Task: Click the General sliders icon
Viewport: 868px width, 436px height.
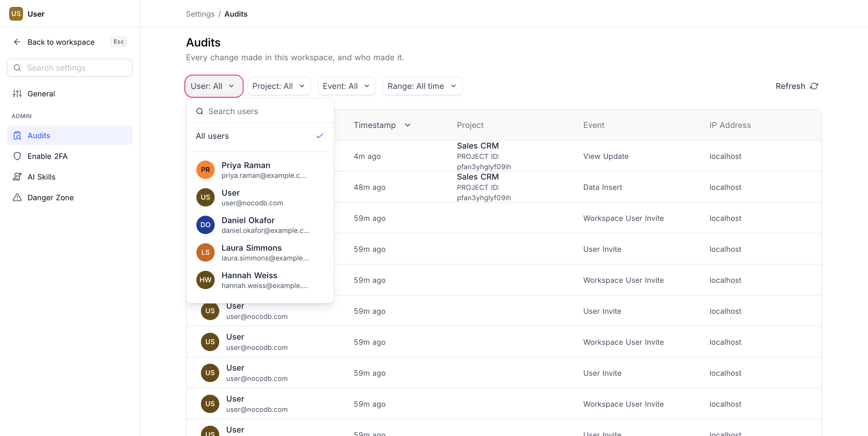Action: click(x=17, y=94)
